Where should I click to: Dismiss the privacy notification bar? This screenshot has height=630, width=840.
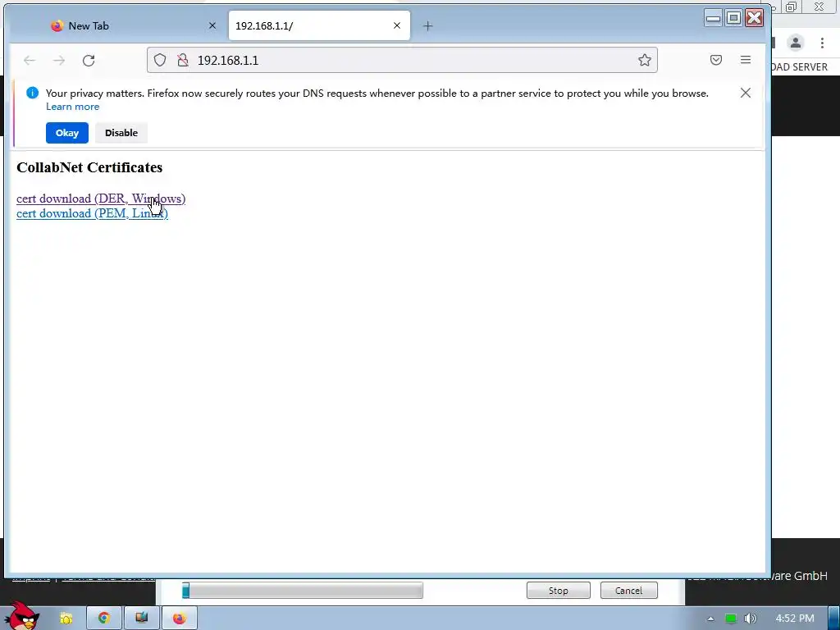pos(745,94)
